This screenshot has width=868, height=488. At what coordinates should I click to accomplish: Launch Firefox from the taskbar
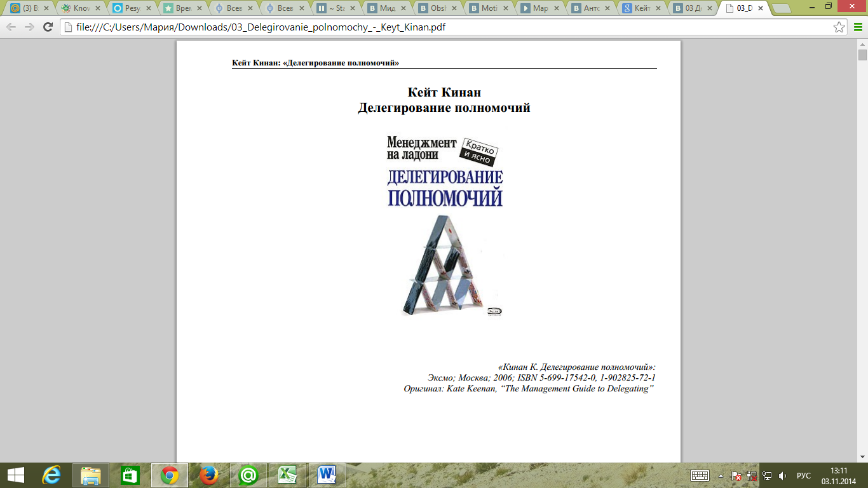pos(208,475)
